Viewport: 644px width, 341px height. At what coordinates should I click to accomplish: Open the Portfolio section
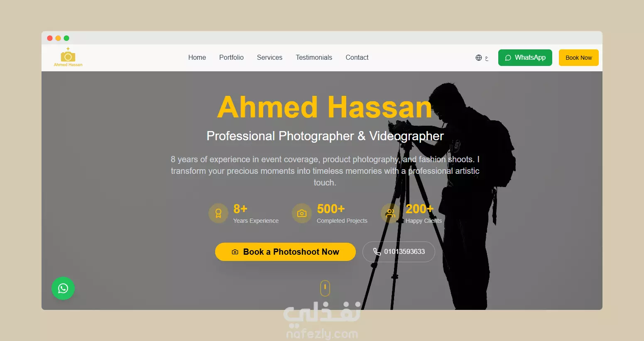click(x=231, y=58)
